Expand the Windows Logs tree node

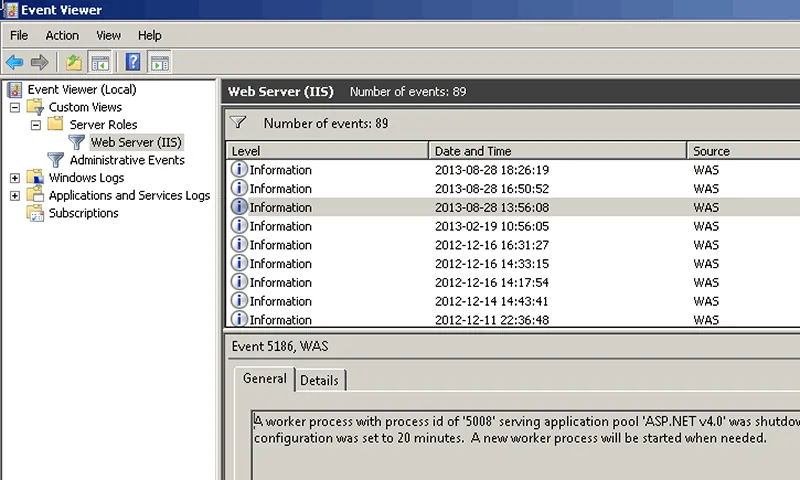pyautogui.click(x=15, y=178)
